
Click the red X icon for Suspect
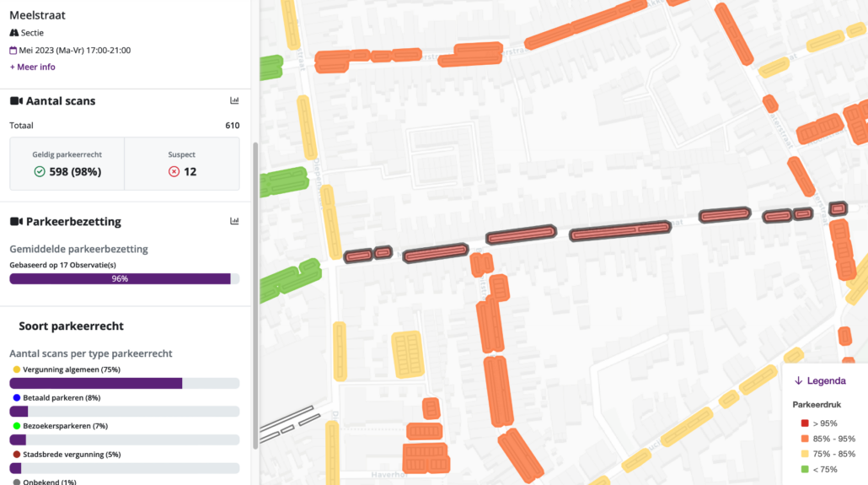point(174,172)
